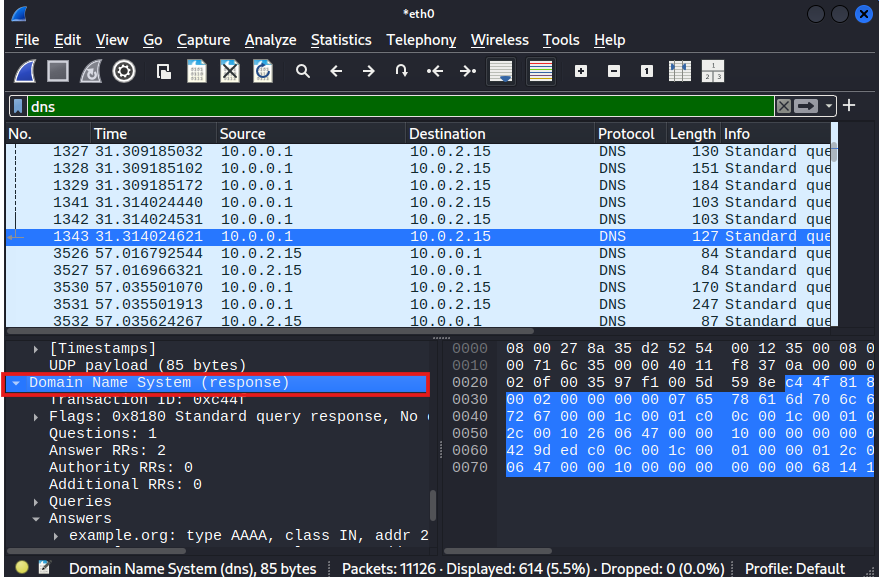
Task: Click the numbered layout icon in toolbar
Action: pyautogui.click(x=713, y=71)
